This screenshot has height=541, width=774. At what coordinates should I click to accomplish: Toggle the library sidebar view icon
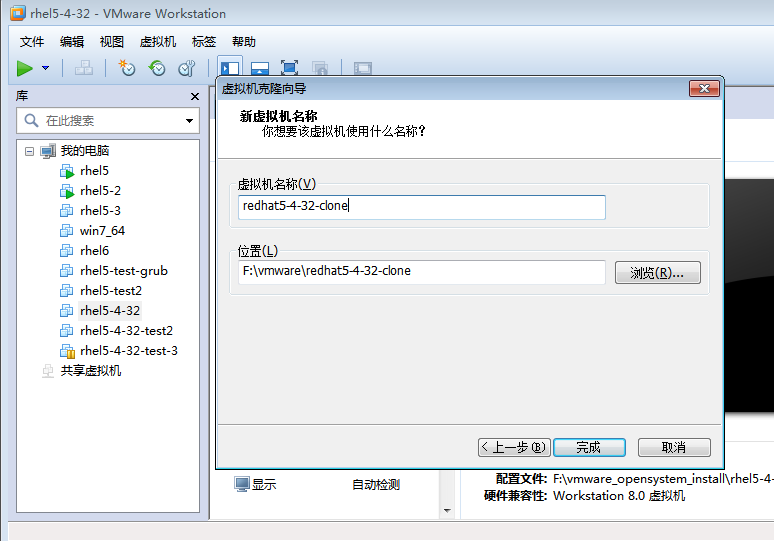[230, 68]
